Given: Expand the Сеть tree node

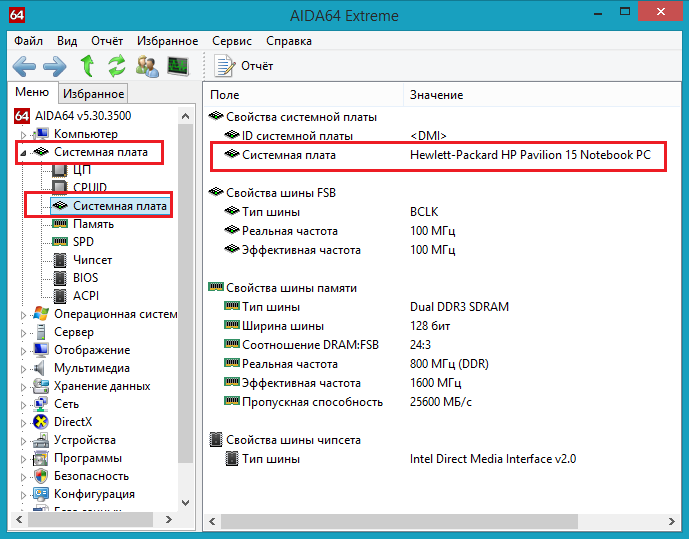Looking at the screenshot, I should point(23,405).
